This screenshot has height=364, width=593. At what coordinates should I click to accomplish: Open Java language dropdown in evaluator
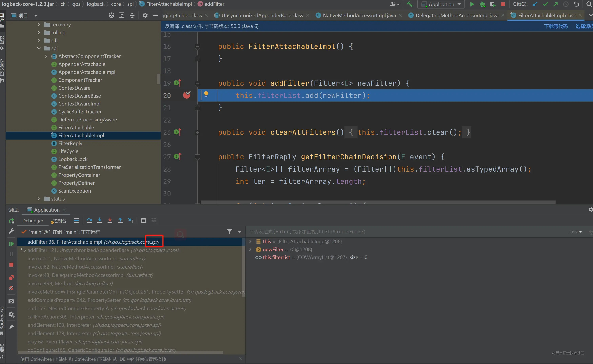pos(575,232)
